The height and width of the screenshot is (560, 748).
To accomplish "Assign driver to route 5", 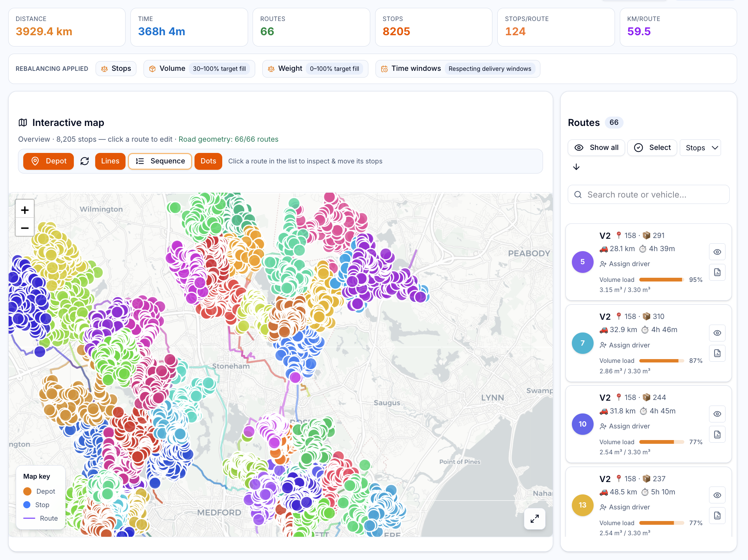I will coord(625,264).
